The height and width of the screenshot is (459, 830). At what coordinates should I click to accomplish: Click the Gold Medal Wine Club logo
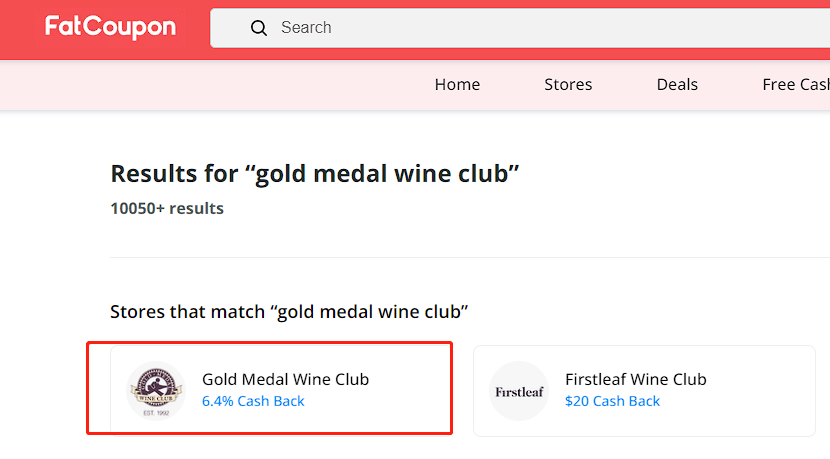point(156,391)
